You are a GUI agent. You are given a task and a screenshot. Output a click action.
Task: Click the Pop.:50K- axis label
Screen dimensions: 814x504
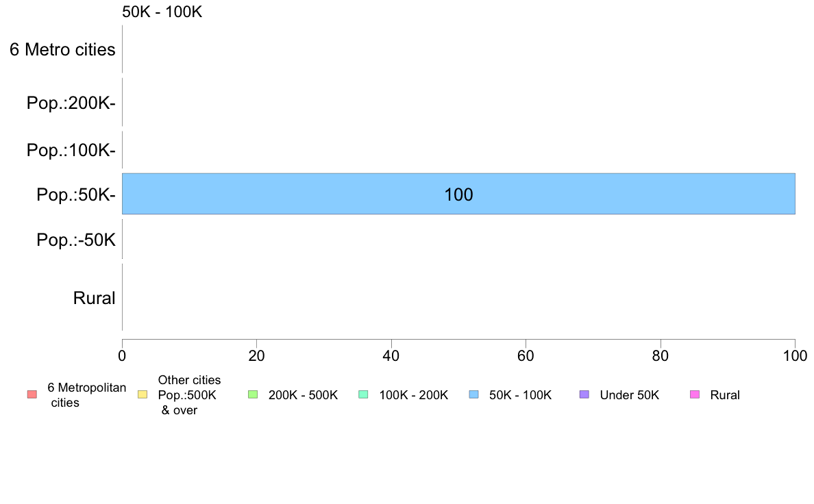76,194
